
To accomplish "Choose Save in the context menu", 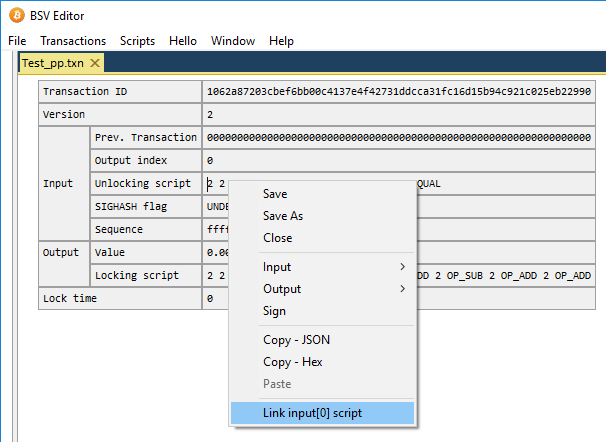I will [322, 194].
